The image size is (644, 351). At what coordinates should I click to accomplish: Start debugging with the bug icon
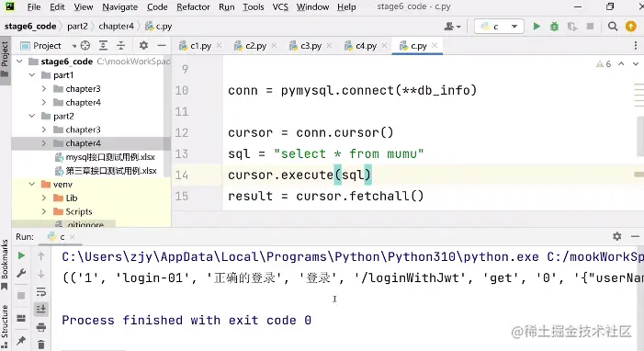point(555,27)
